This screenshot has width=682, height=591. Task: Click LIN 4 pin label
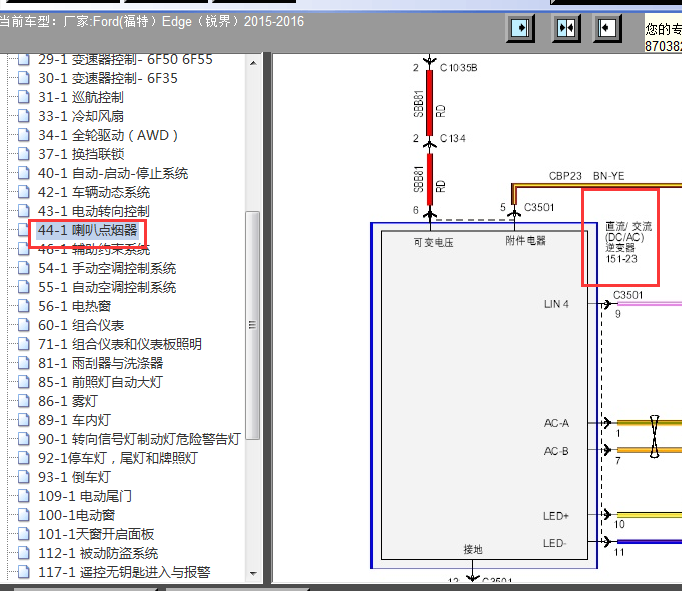coord(556,304)
